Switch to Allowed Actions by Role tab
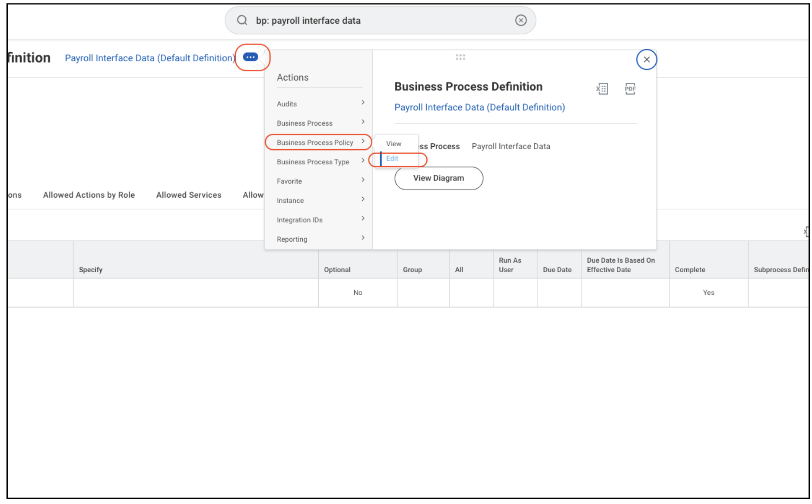The height and width of the screenshot is (504, 812). [89, 195]
